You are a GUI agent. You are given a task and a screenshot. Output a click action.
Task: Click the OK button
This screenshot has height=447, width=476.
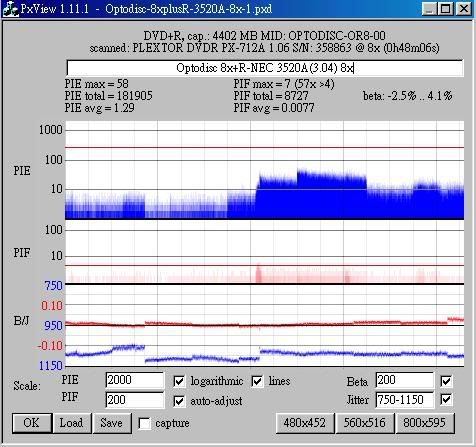click(x=32, y=423)
